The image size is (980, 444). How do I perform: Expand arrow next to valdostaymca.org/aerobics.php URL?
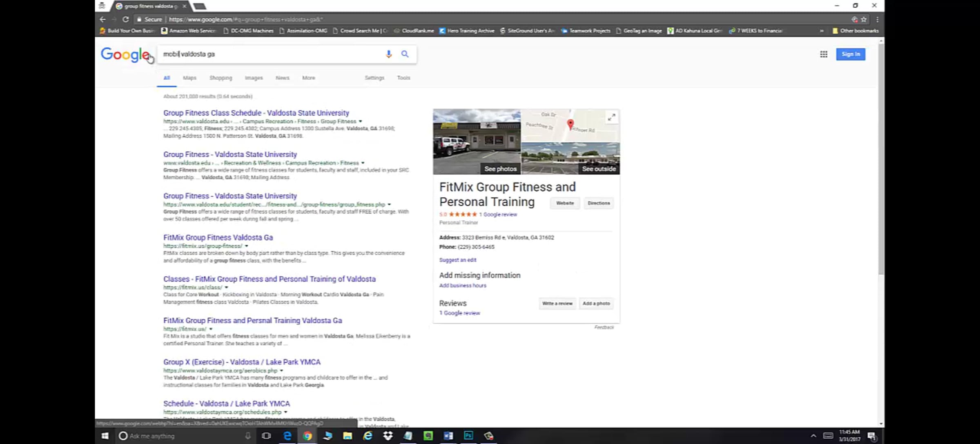pyautogui.click(x=281, y=371)
